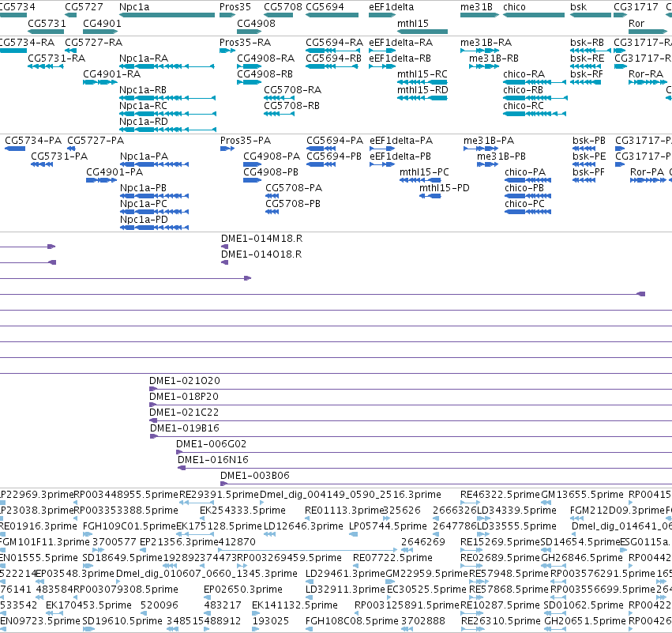Screen dimensions: 672x633
Task: Click the RE07722.5prime EST label
Action: [x=392, y=557]
